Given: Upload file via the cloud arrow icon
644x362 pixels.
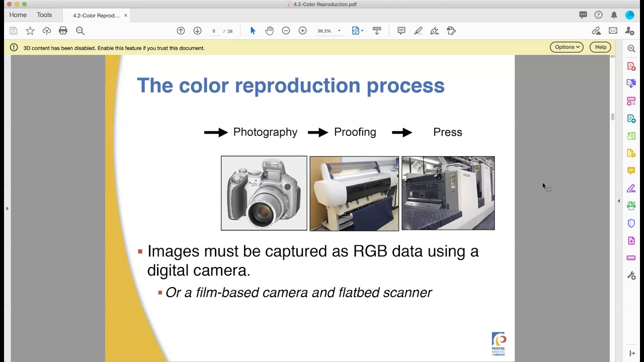Looking at the screenshot, I should pos(47,31).
